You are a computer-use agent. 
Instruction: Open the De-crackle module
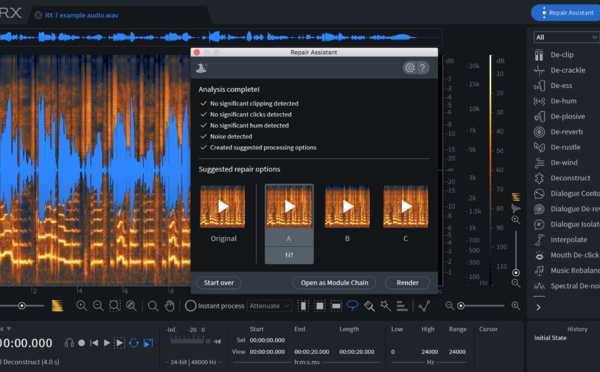[560, 70]
